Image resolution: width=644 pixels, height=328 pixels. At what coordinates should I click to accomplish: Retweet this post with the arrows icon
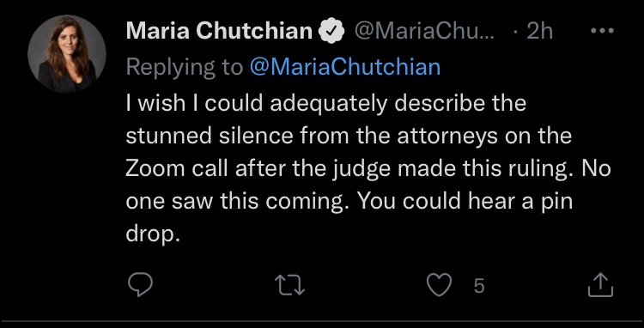[289, 285]
